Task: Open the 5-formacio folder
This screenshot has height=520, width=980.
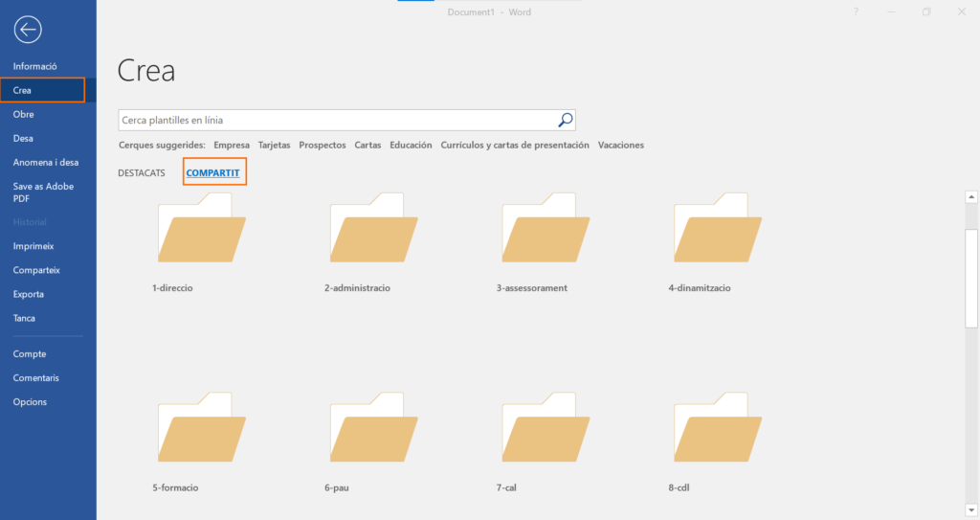Action: click(x=201, y=429)
